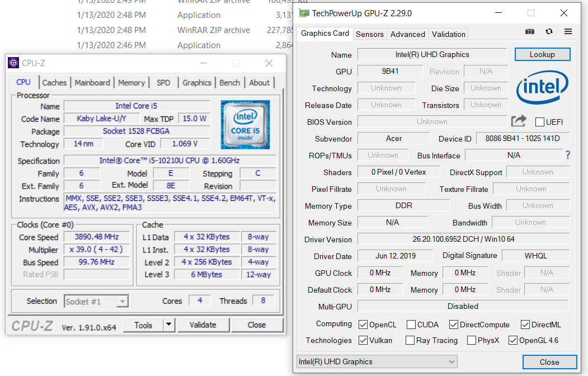Image resolution: width=588 pixels, height=376 pixels.
Task: Click the Lookup button in GPU-Z
Action: coord(542,54)
